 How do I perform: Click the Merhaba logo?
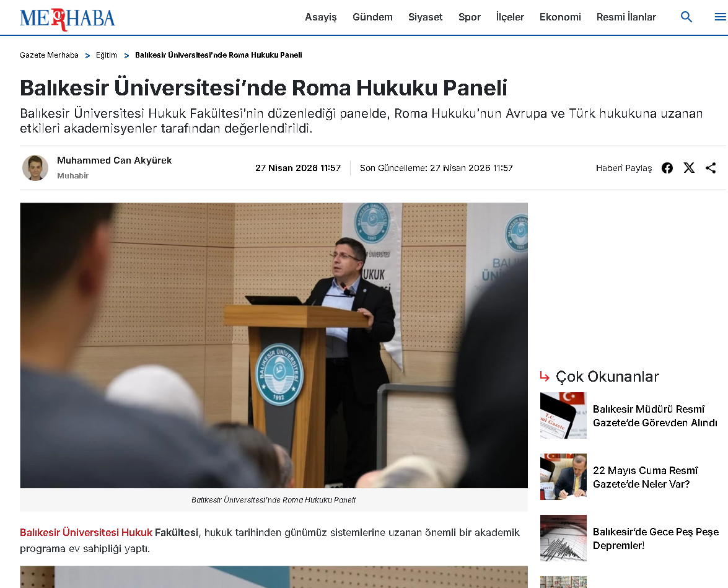(68, 19)
